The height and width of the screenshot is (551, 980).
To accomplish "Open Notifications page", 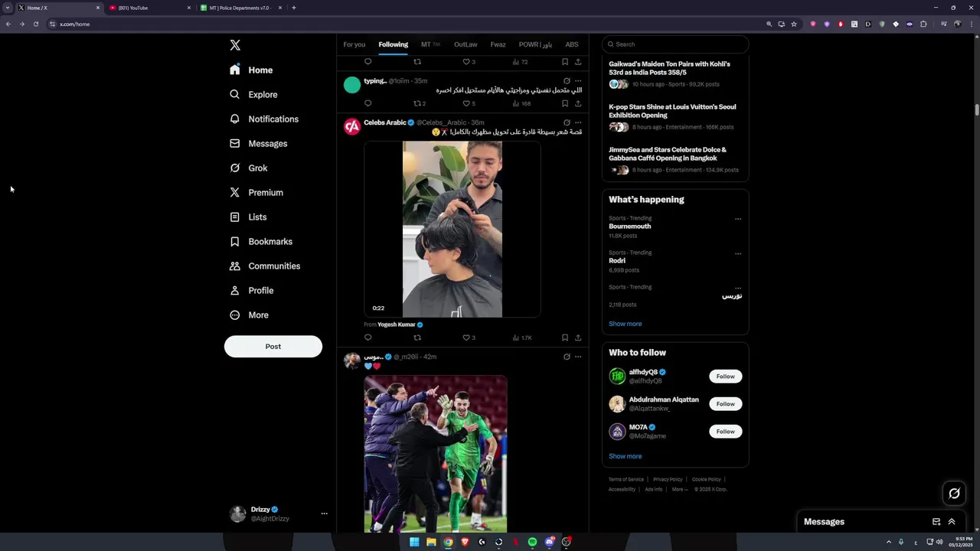I will [264, 119].
